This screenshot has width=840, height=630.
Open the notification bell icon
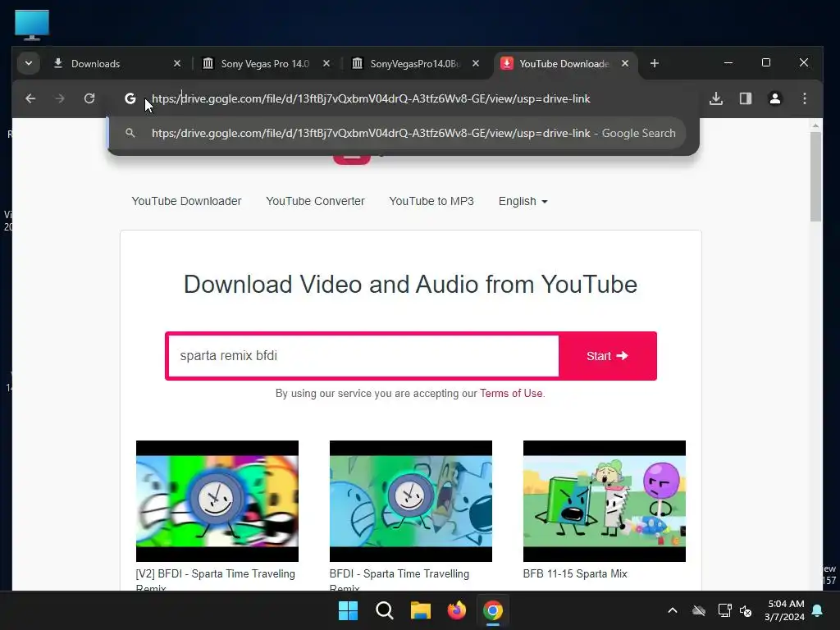[818, 610]
